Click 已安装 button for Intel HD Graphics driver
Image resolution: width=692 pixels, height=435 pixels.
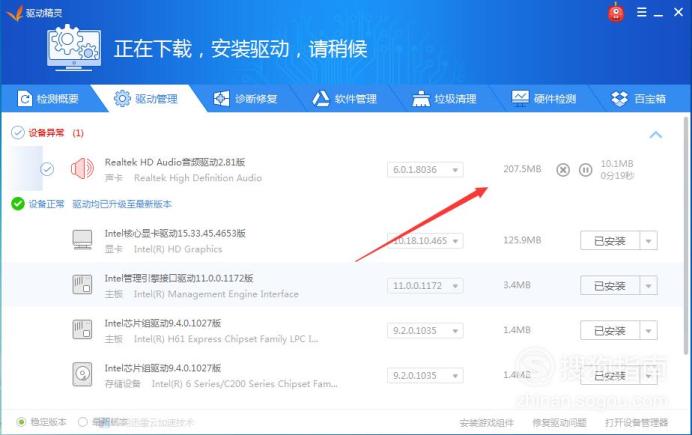(x=610, y=241)
